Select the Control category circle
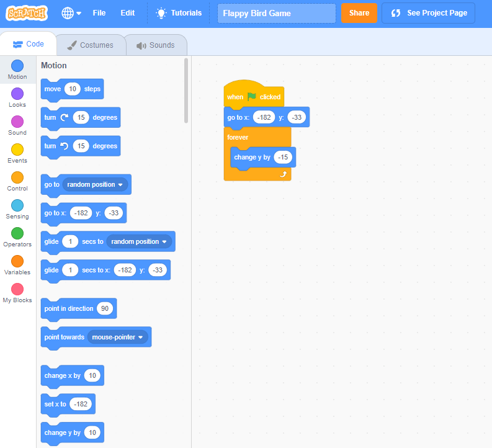The height and width of the screenshot is (448, 492). tap(17, 177)
